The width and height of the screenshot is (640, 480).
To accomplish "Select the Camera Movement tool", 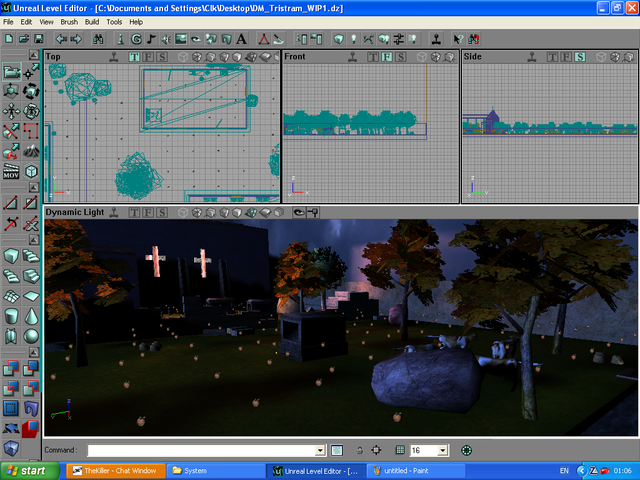I will tap(11, 72).
